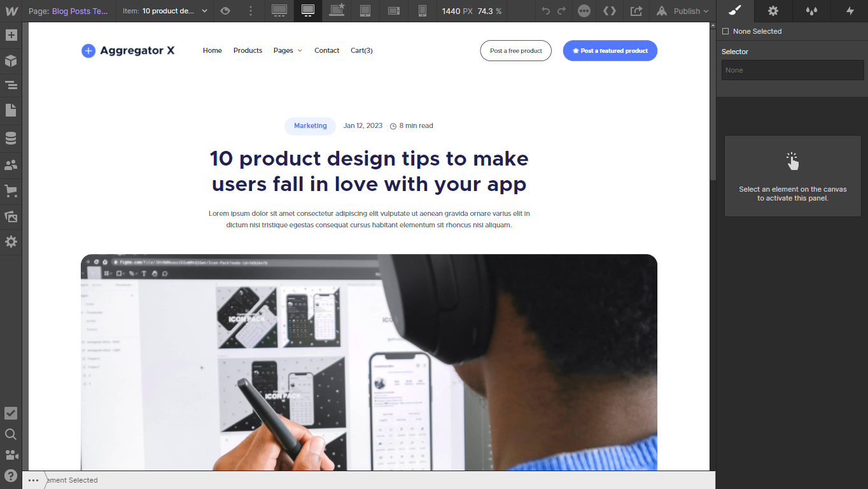Screen dimensions: 868x489
Task: Switch to the Interactions lightning tab
Action: (x=850, y=11)
